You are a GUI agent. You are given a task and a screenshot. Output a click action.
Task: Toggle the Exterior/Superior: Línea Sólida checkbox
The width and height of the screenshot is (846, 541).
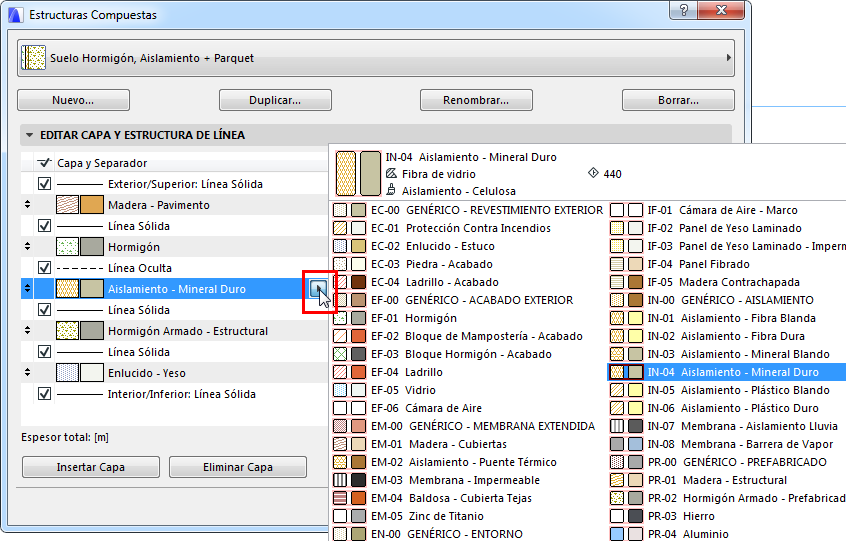tap(45, 184)
